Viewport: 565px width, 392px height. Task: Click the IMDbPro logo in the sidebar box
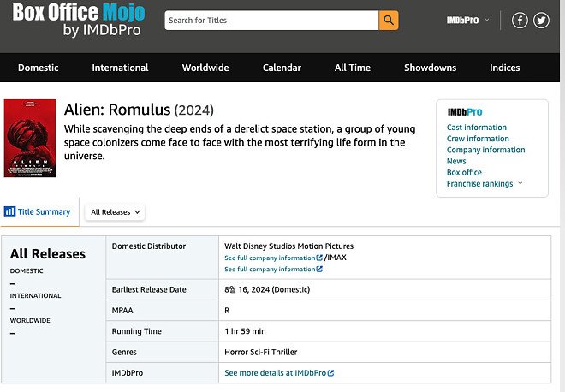pyautogui.click(x=465, y=112)
